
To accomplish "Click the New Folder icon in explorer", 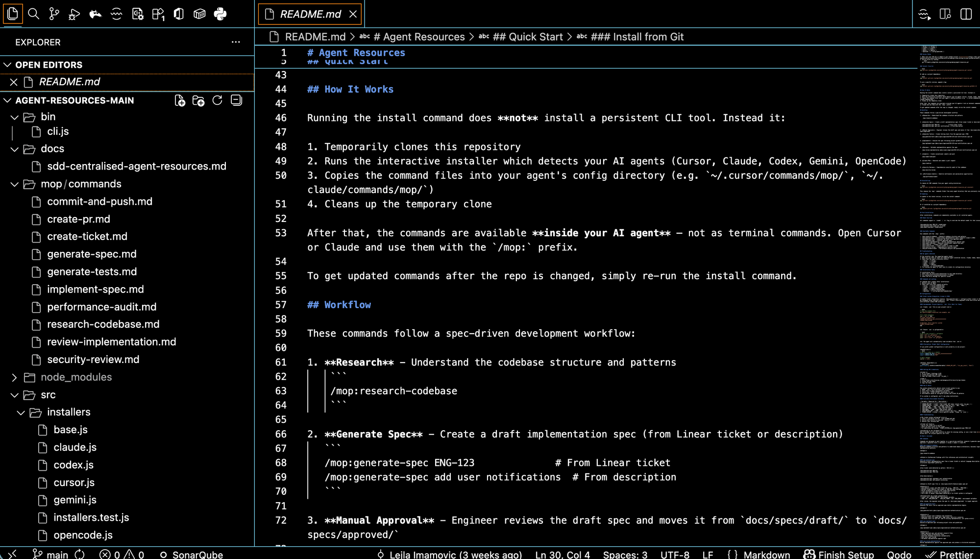I will 198,100.
